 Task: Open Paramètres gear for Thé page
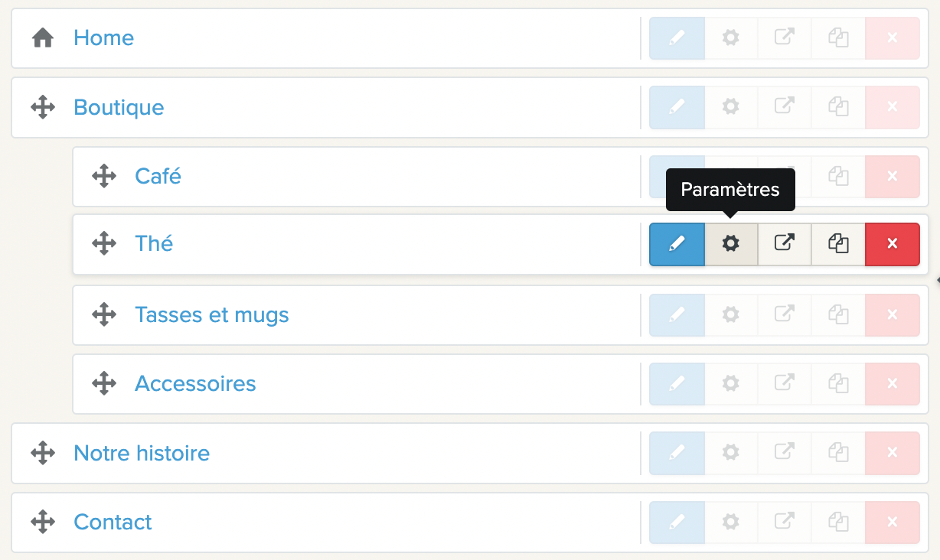coord(731,244)
